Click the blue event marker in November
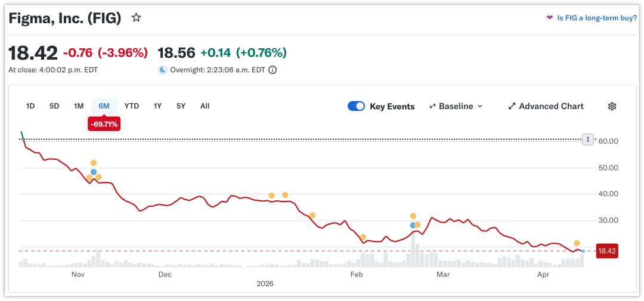Image resolution: width=644 pixels, height=301 pixels. click(94, 172)
